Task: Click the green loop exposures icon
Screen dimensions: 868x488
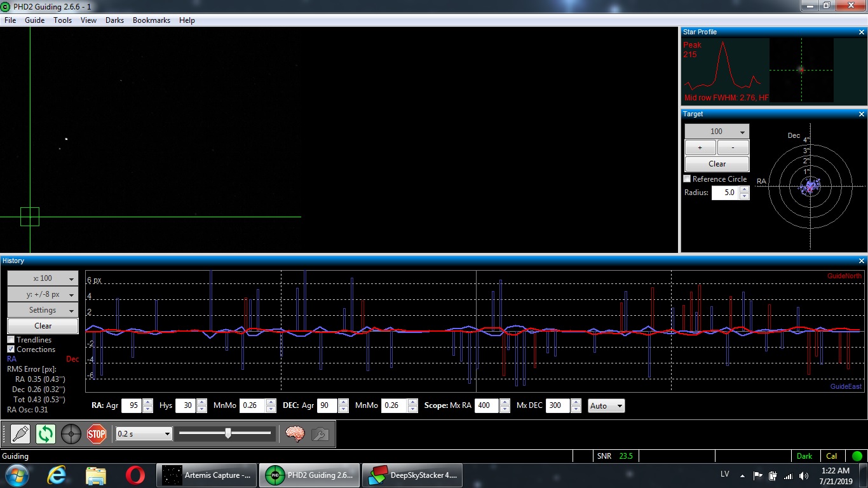Action: 46,434
